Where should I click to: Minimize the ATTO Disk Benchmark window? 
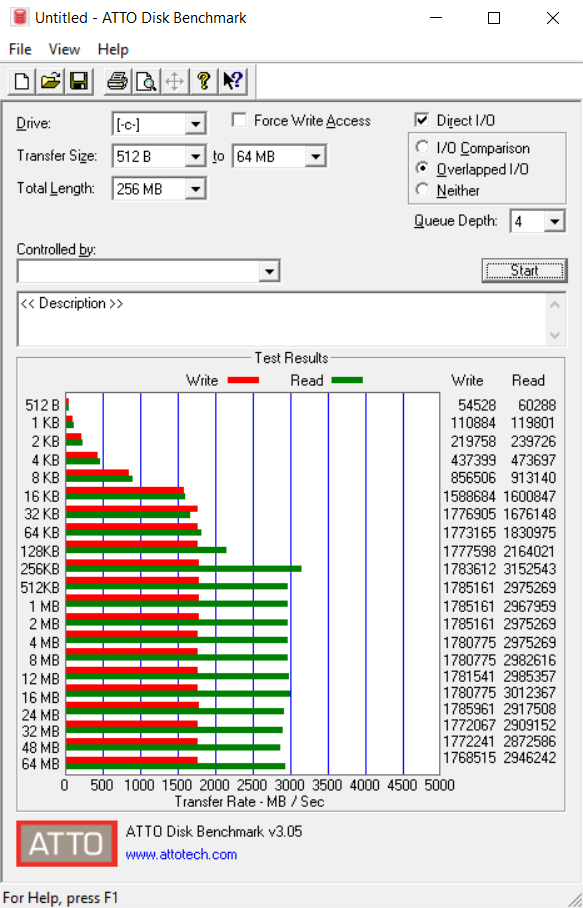click(x=437, y=18)
